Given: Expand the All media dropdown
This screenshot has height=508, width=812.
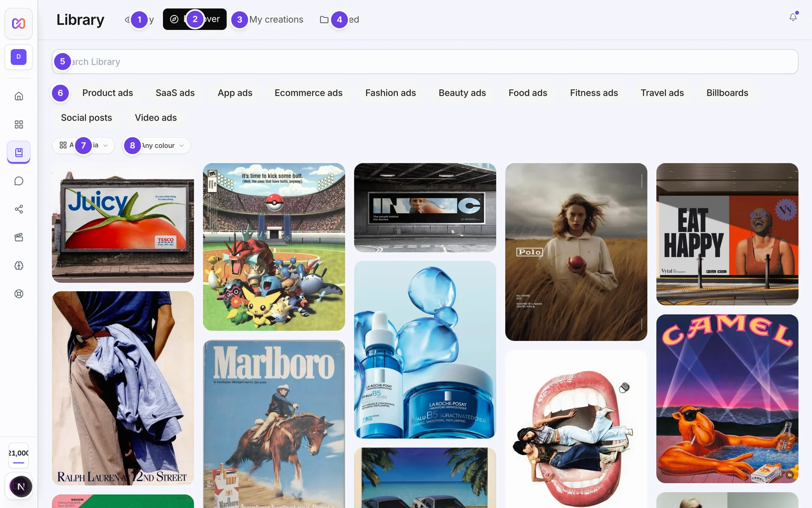Looking at the screenshot, I should [83, 145].
